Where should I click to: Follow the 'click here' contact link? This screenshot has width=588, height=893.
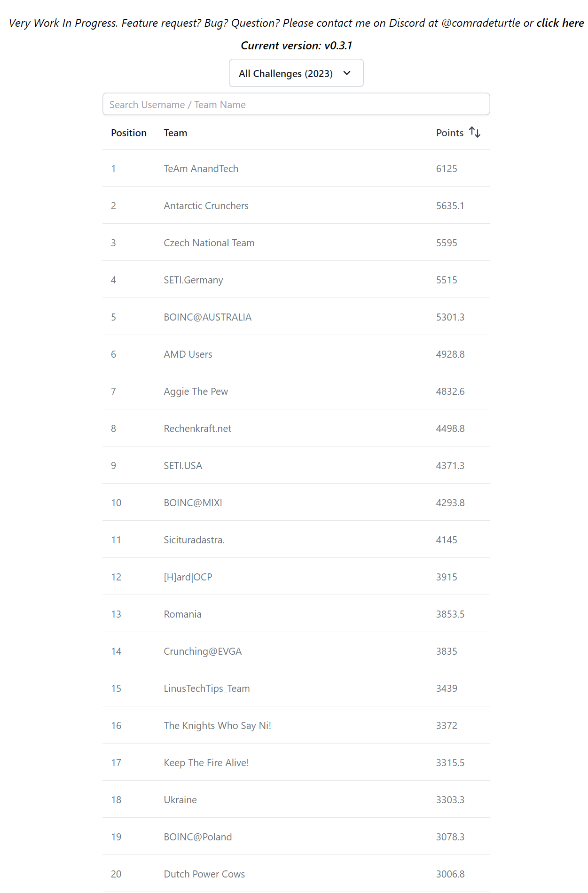(560, 23)
